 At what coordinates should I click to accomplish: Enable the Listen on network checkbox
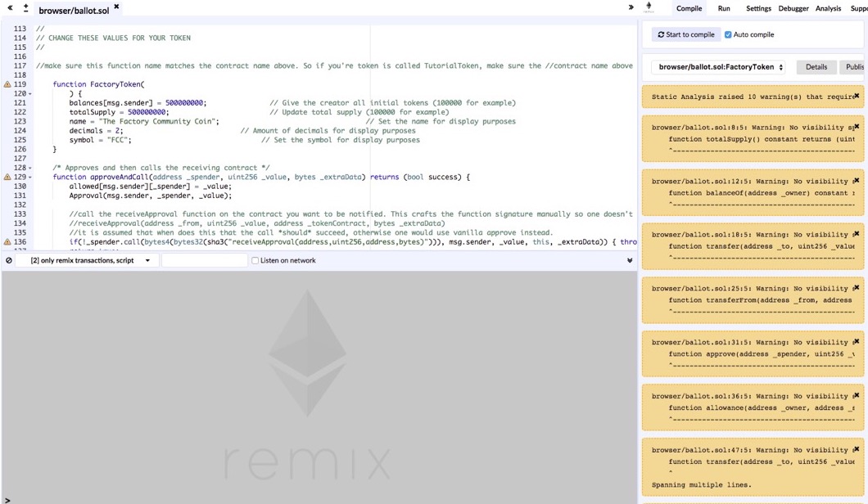[x=255, y=260]
